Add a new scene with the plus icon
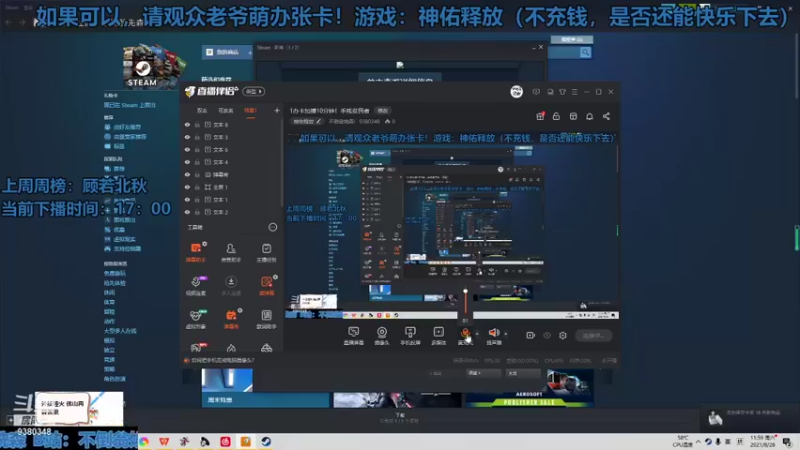Screen dimensions: 800x450 point(277,110)
